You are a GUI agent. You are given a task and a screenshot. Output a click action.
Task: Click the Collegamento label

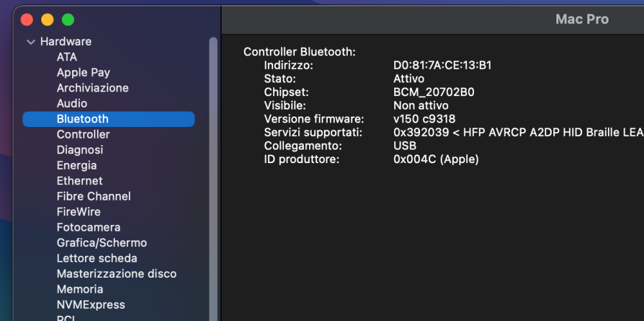click(x=303, y=146)
